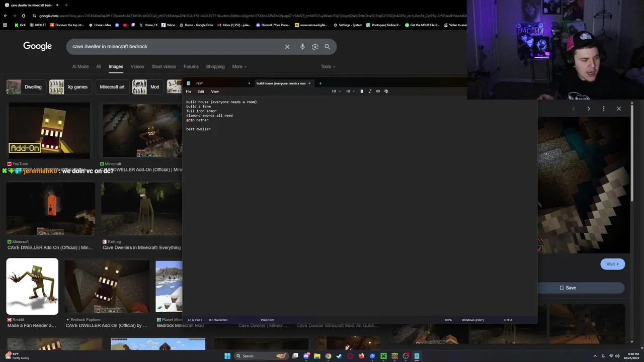
Task: Open the Reddit fan render thumbnail
Action: [x=32, y=287]
